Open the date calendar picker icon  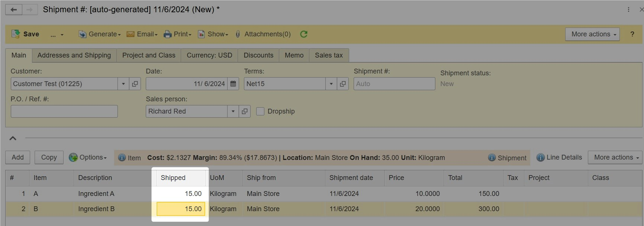pyautogui.click(x=233, y=84)
